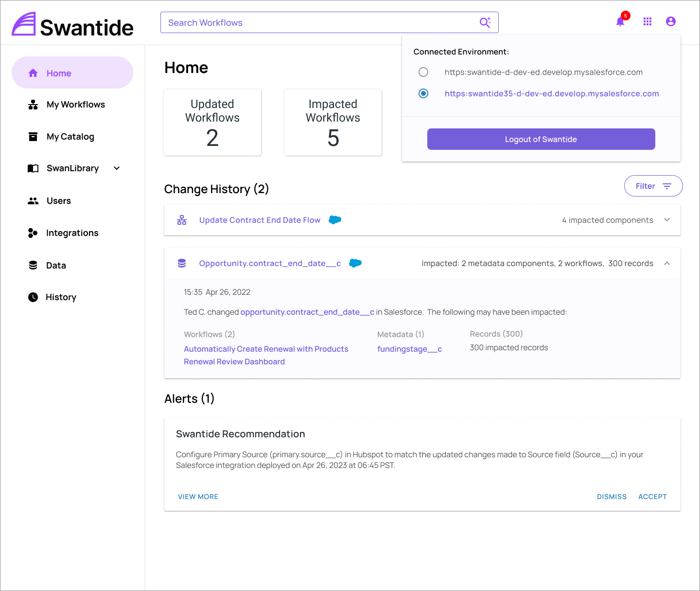The width and height of the screenshot is (700, 591).
Task: Open the notifications bell
Action: coord(620,21)
